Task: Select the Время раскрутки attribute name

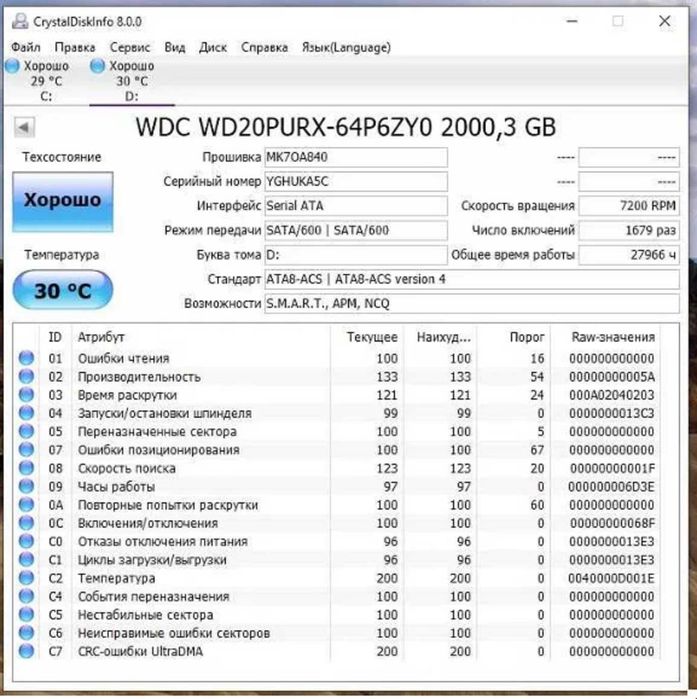Action: (x=127, y=395)
